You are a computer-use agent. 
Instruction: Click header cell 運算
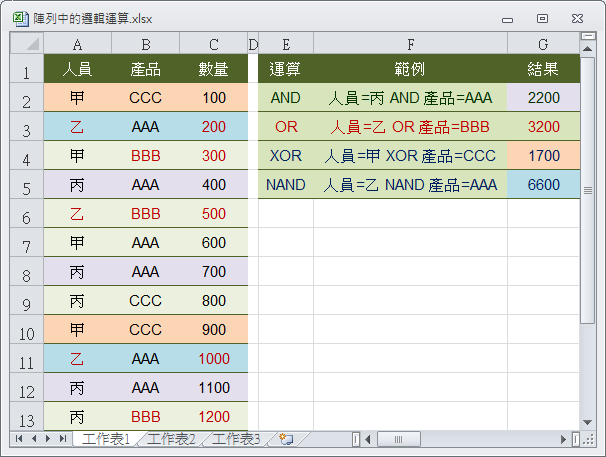[x=286, y=69]
